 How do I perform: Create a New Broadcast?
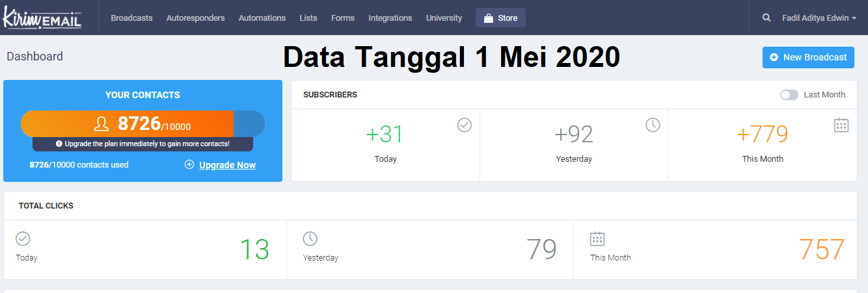(x=808, y=57)
